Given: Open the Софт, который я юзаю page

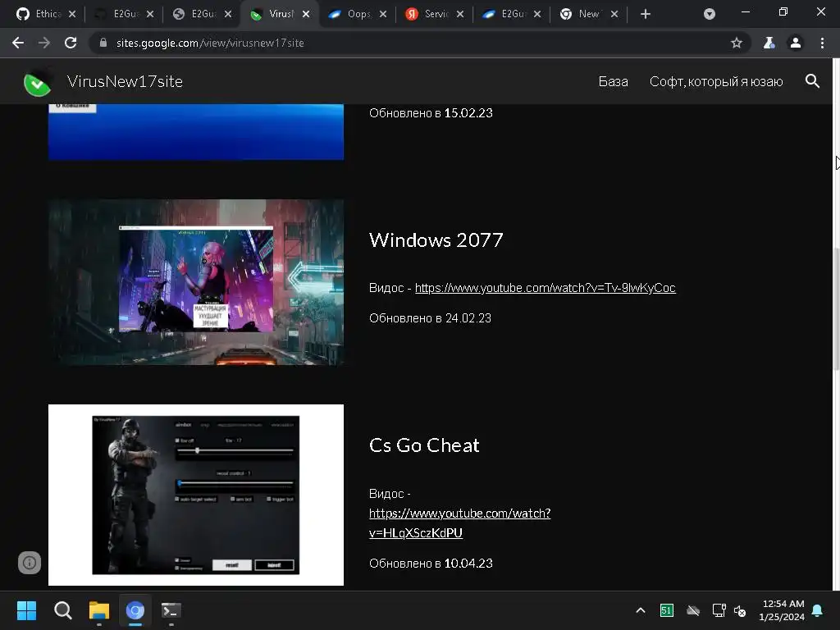Looking at the screenshot, I should (x=716, y=81).
